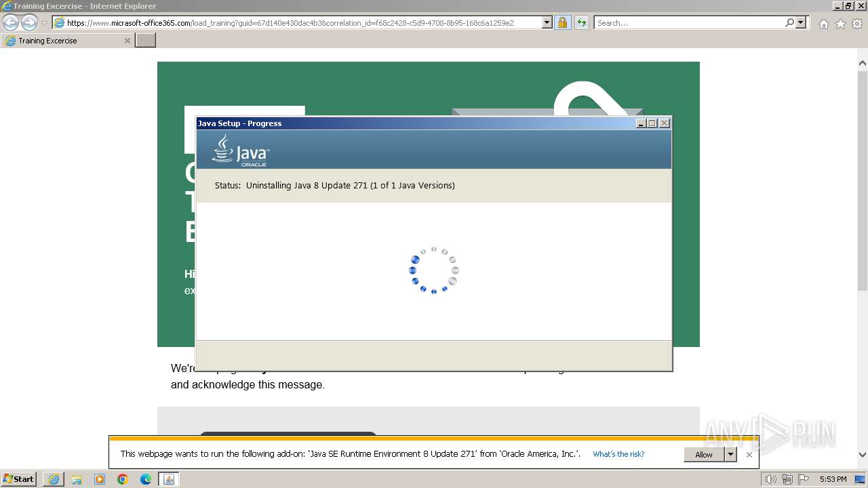Open the What's the risk? link
Screen dimensions: 868x488
(x=618, y=454)
